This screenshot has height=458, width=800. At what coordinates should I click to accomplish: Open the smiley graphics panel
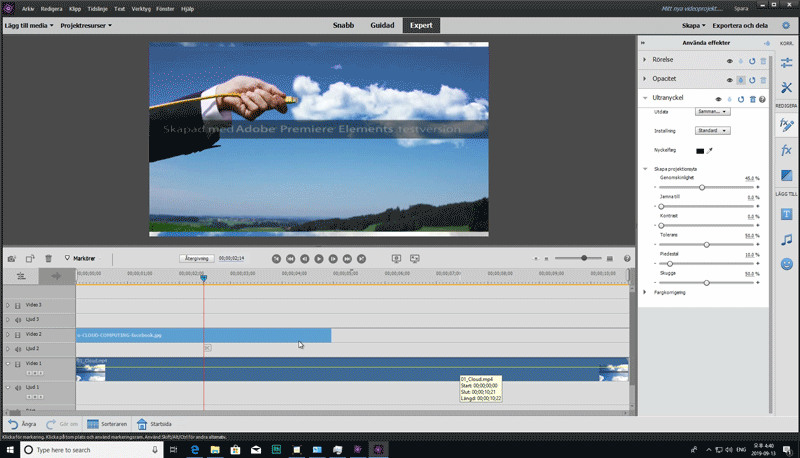click(x=786, y=264)
